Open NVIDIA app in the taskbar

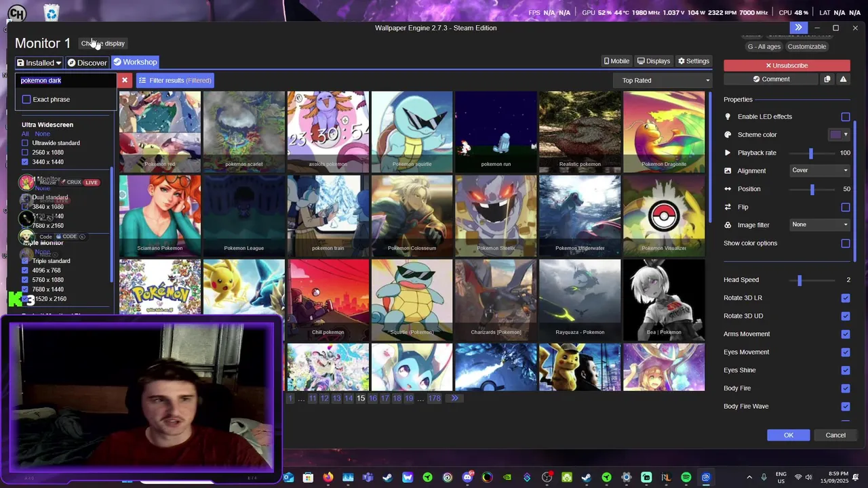tap(507, 478)
